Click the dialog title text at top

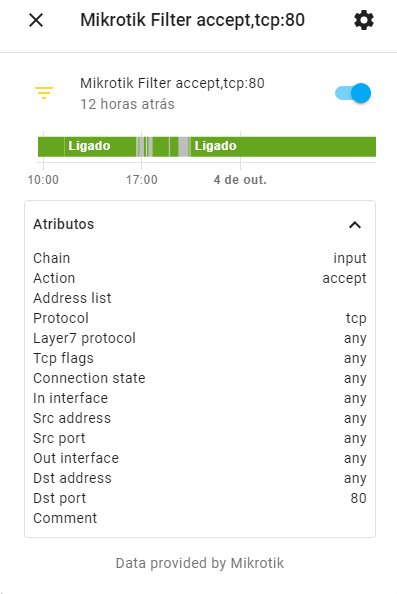[192, 20]
